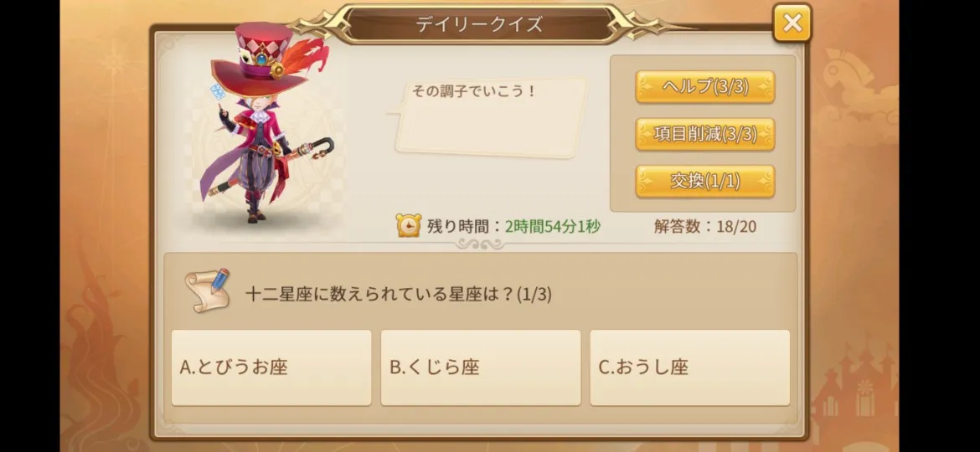Click the remaining time 2時間54分1秒 text
The height and width of the screenshot is (452, 980).
click(553, 226)
